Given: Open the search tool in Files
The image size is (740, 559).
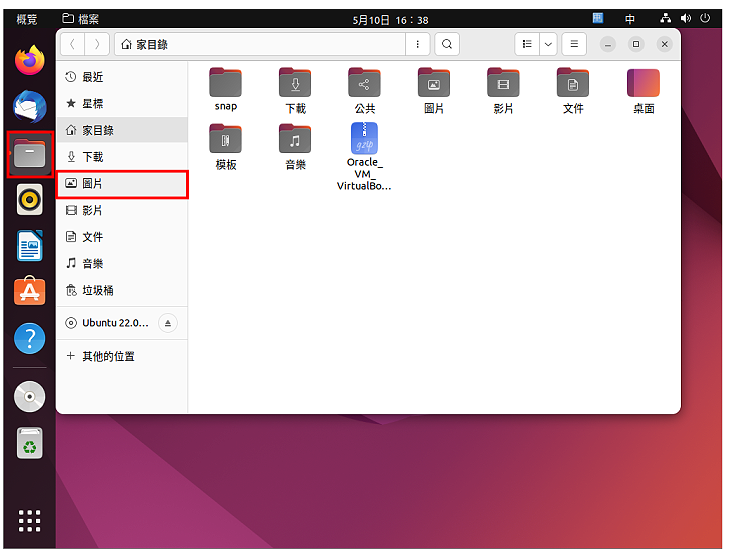Looking at the screenshot, I should click(446, 44).
